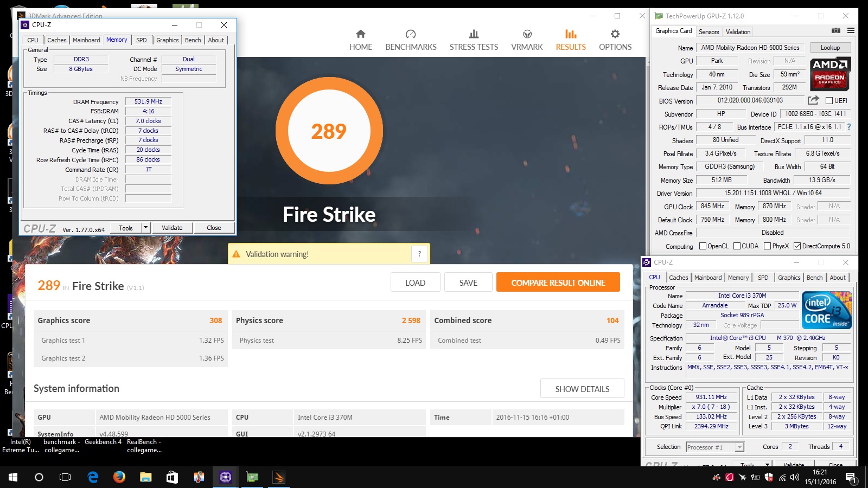The height and width of the screenshot is (488, 868).
Task: Click the Graphics test 2 row
Action: click(131, 358)
